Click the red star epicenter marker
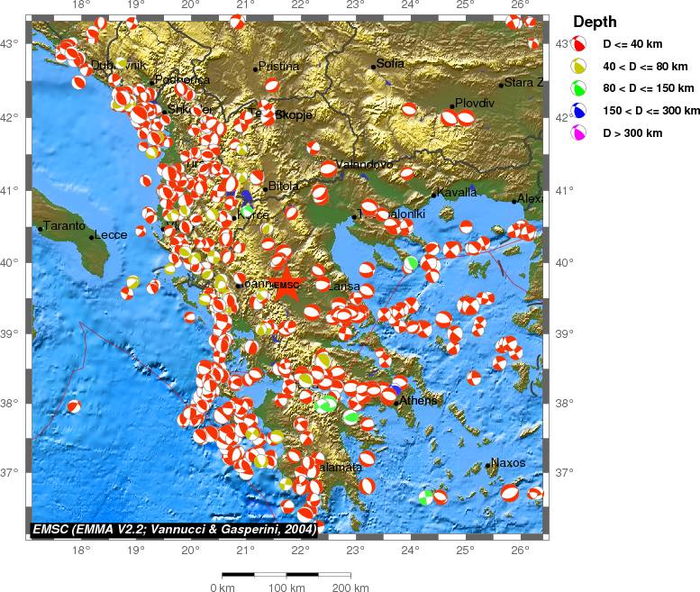 (285, 286)
